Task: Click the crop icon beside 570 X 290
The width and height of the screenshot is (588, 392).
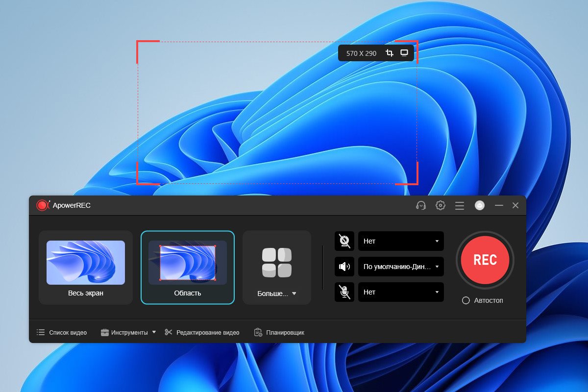Action: coord(390,53)
